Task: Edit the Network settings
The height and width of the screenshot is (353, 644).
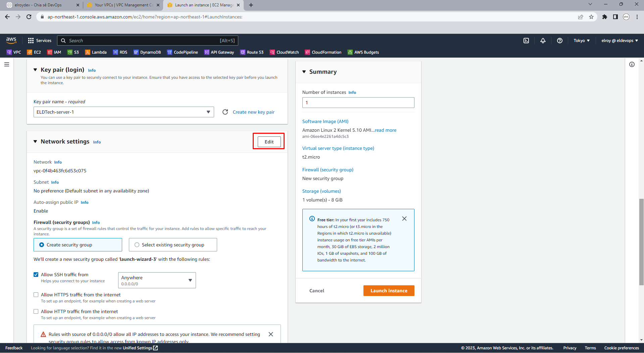Action: coord(269,142)
